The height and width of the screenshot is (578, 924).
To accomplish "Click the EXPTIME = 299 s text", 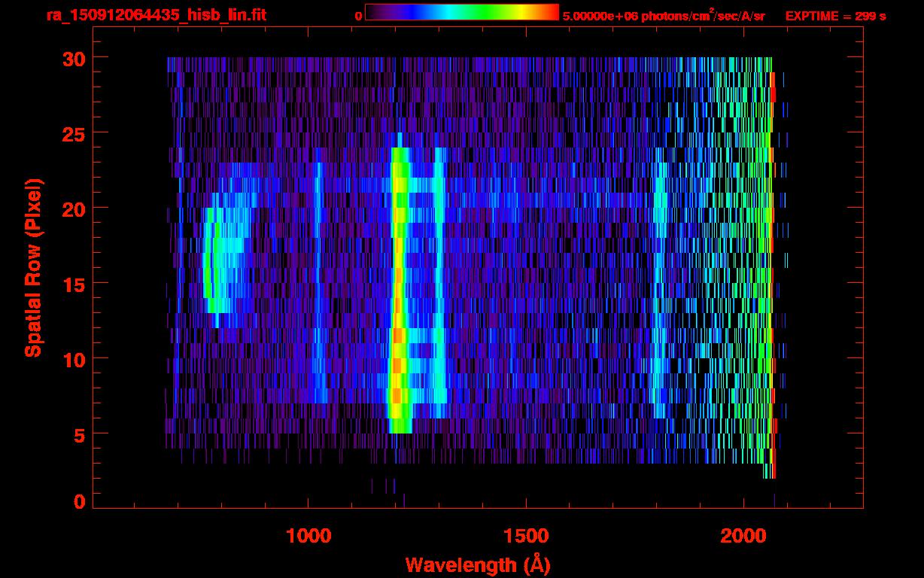I will coord(835,16).
